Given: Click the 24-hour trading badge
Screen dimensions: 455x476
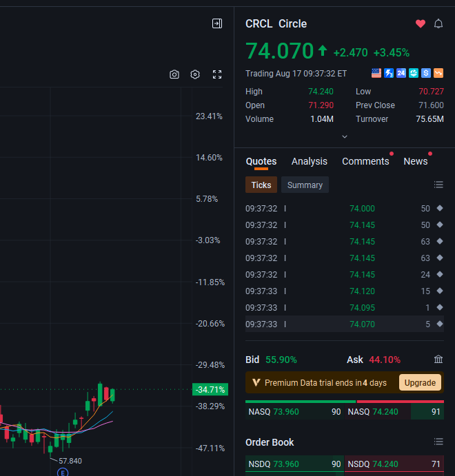Looking at the screenshot, I should point(401,73).
